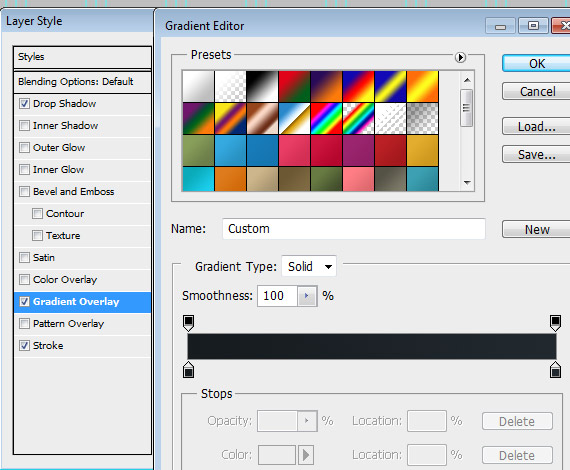Select the right opacity stop above gradient bar

(x=555, y=323)
